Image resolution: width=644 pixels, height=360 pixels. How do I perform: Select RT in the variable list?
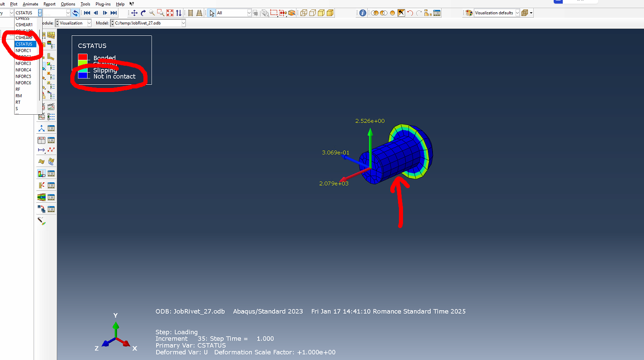(18, 102)
